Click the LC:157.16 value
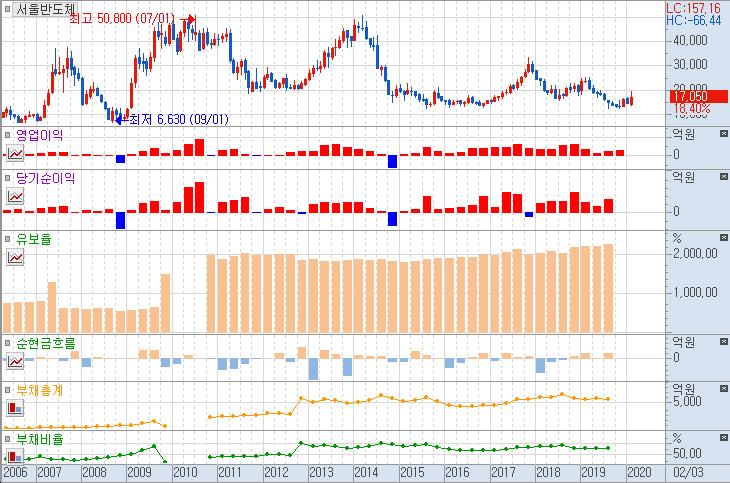 [x=693, y=8]
